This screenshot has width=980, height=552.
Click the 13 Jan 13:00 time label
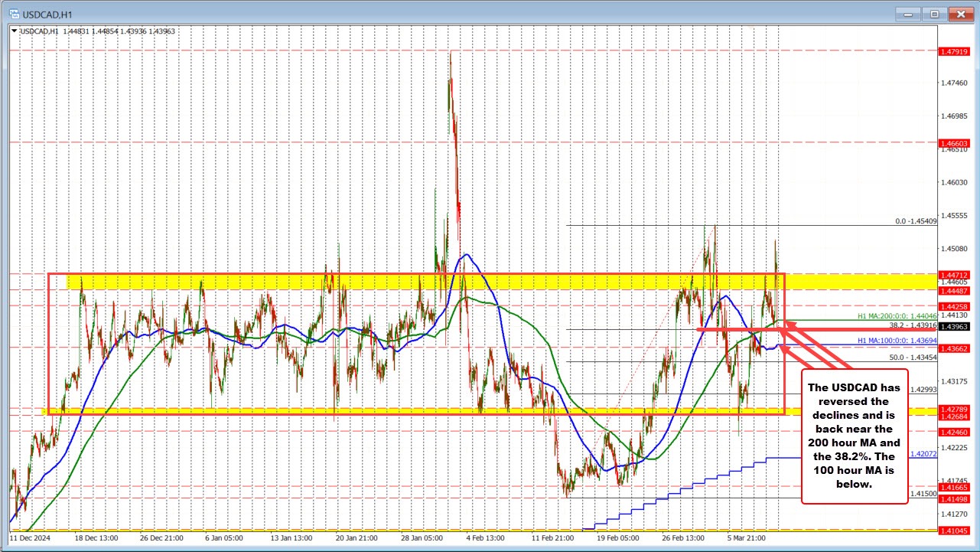click(291, 537)
